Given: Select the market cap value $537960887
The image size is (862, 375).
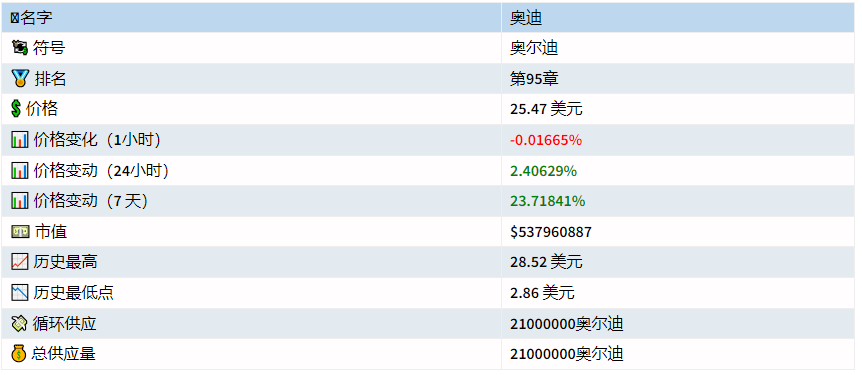Looking at the screenshot, I should point(551,232).
